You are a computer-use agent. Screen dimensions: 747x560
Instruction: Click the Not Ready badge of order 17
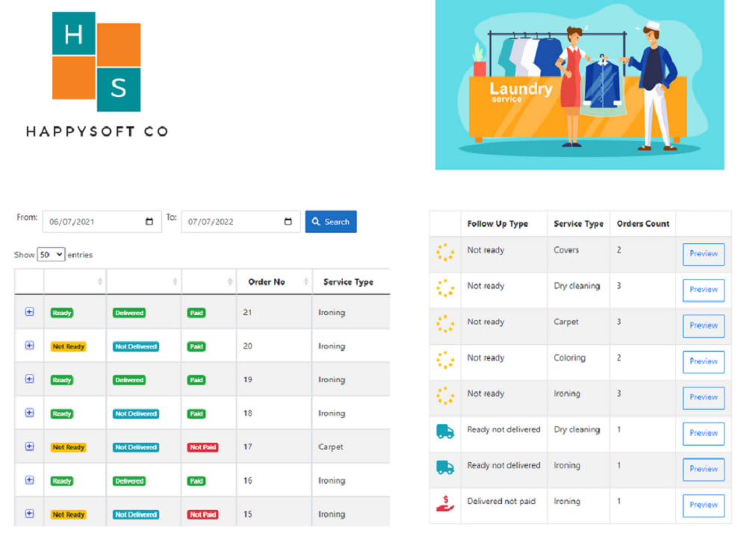click(69, 447)
